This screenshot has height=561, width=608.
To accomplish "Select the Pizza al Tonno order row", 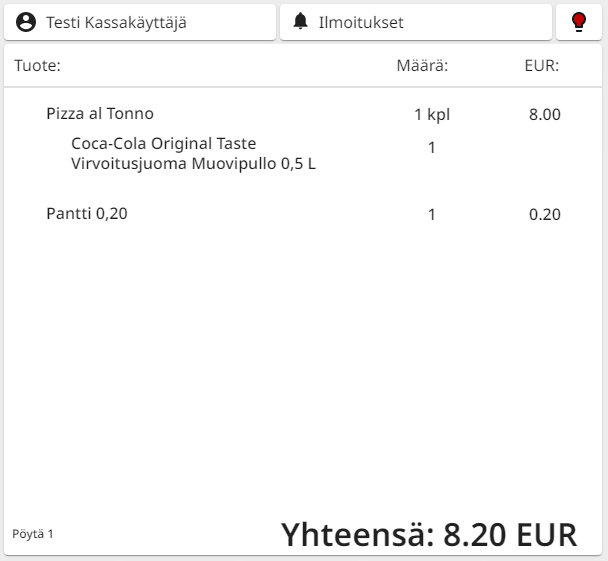I will 100,114.
